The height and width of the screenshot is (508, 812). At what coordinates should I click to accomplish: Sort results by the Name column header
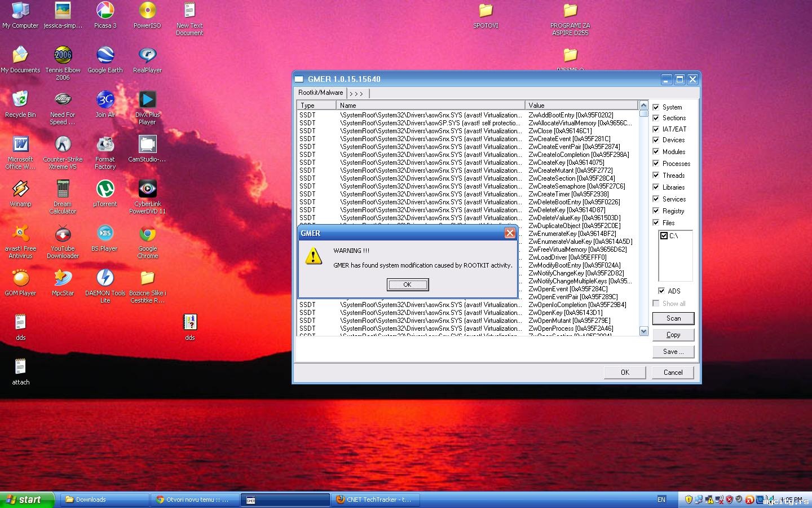(430, 106)
